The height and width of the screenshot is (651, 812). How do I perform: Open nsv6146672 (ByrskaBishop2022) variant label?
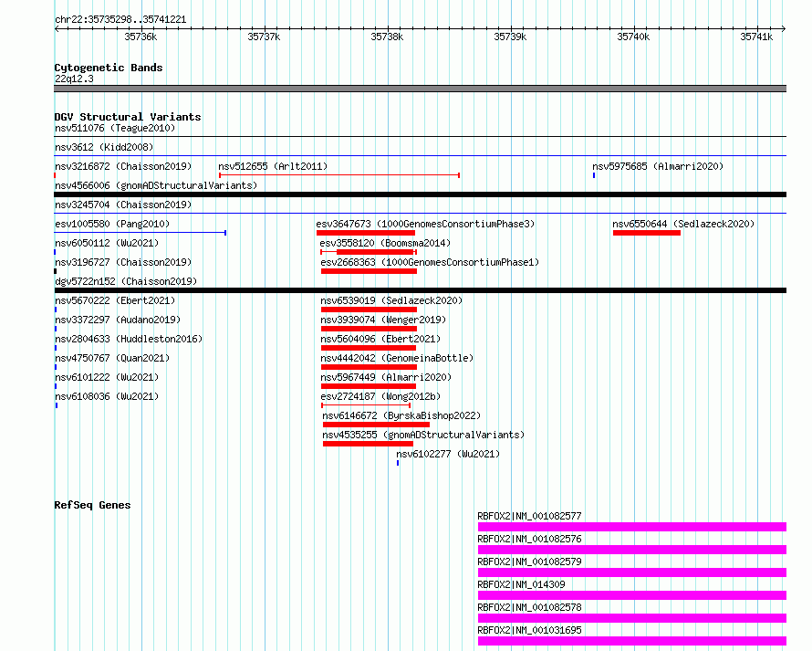tap(401, 415)
